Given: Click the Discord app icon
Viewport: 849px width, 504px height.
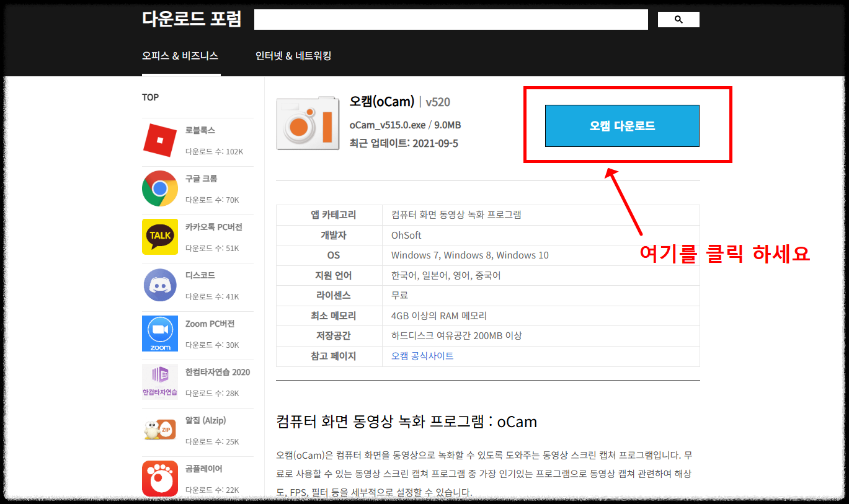Looking at the screenshot, I should click(160, 285).
